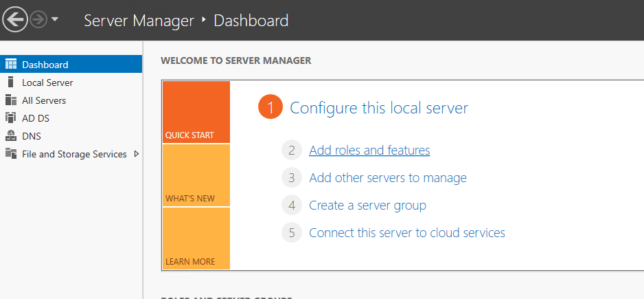The image size is (644, 299).
Task: Switch to the Learn More tile
Action: click(x=196, y=239)
